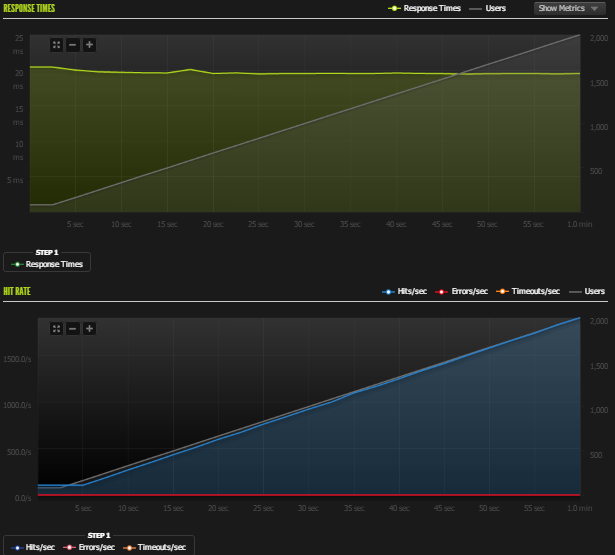Click the 1500.0/s label on Hit Rate axis
The height and width of the screenshot is (555, 615).
pos(17,359)
